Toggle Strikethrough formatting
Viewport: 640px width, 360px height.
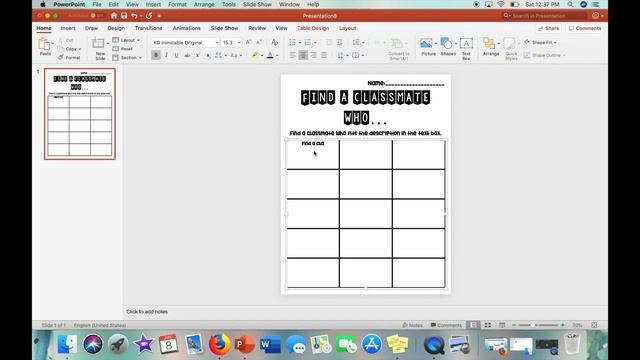(187, 55)
